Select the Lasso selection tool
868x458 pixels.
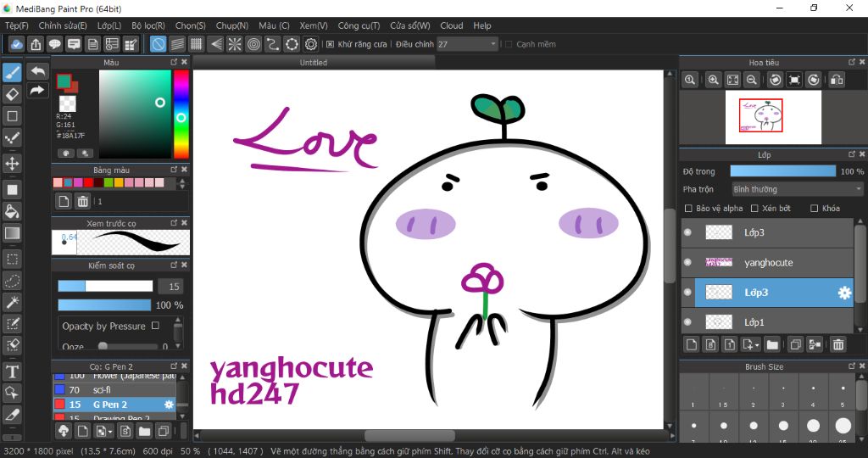coord(12,281)
